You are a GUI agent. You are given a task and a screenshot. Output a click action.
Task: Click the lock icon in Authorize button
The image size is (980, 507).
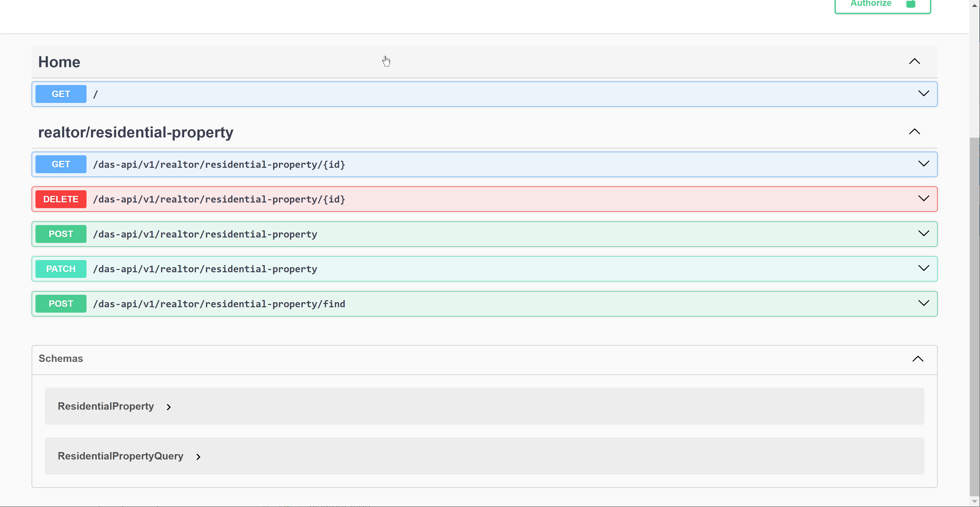click(x=911, y=4)
